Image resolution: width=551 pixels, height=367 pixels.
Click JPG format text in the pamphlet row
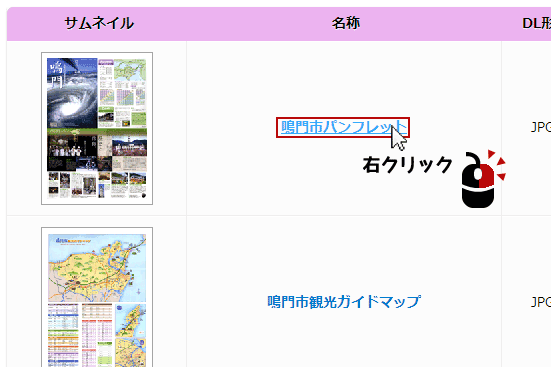click(x=541, y=127)
